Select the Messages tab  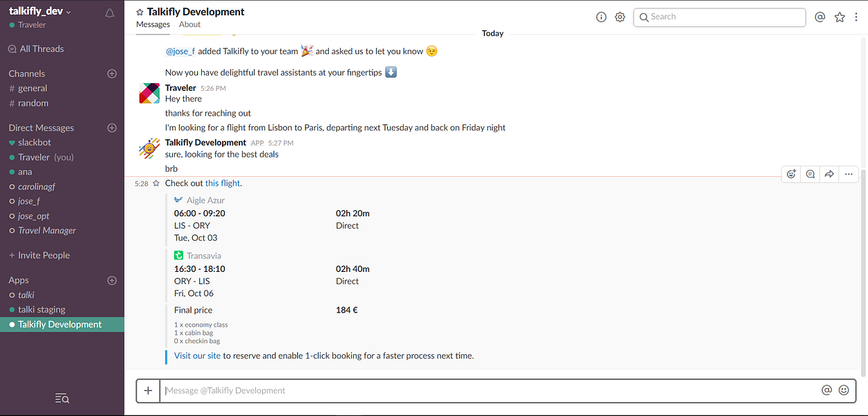point(153,24)
